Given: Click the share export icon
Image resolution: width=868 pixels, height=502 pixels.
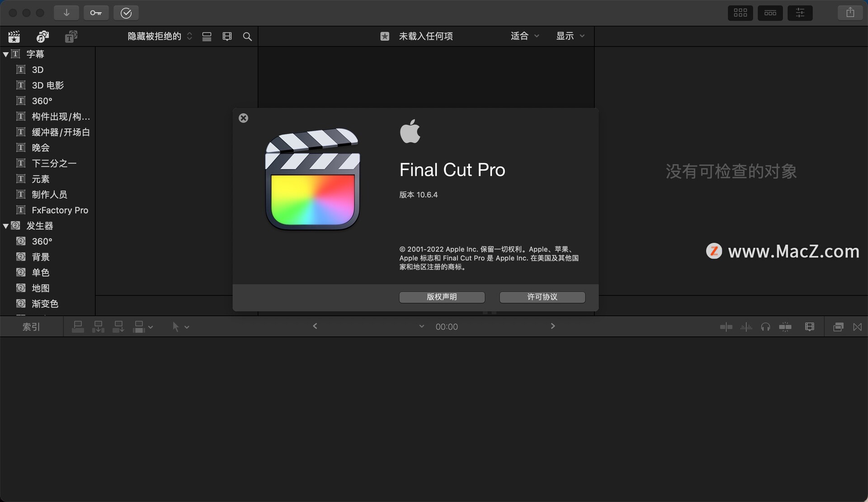Looking at the screenshot, I should click(850, 13).
